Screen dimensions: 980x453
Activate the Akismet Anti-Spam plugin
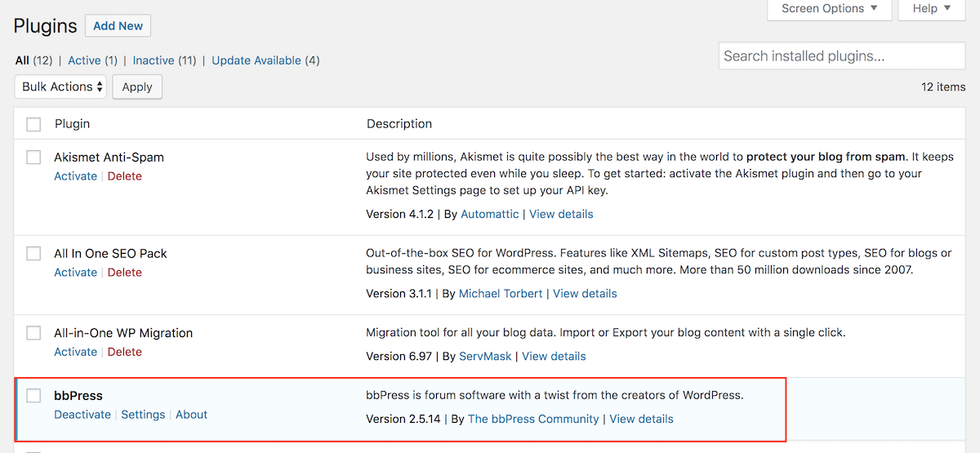(75, 176)
